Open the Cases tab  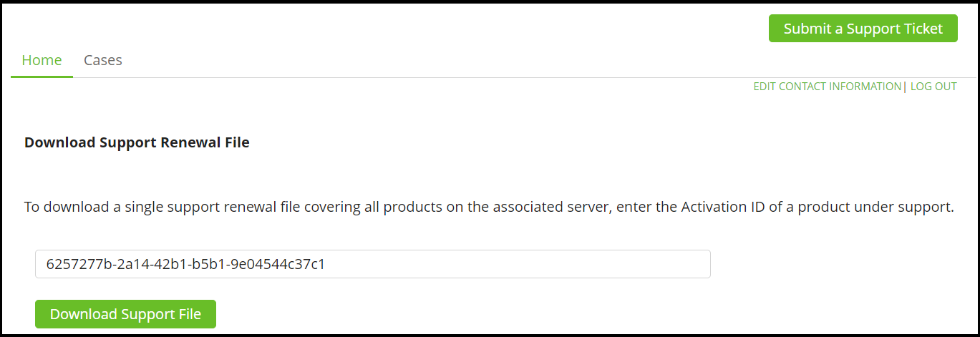[x=103, y=60]
